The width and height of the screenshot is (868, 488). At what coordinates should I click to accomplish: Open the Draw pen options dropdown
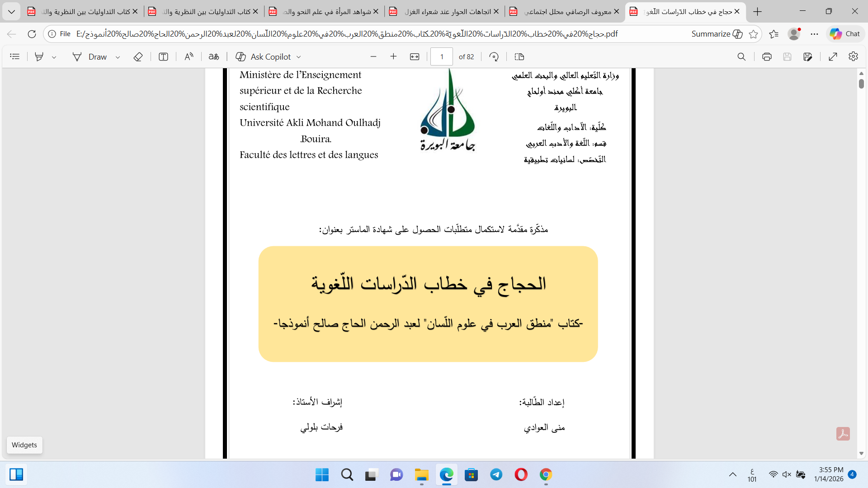pos(118,57)
